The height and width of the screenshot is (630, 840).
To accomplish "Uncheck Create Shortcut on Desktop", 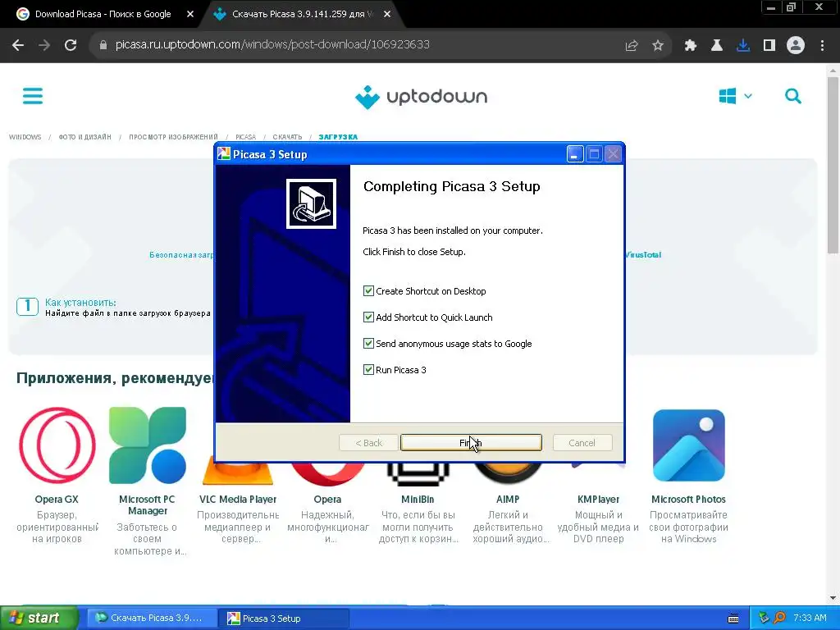I will tap(368, 291).
